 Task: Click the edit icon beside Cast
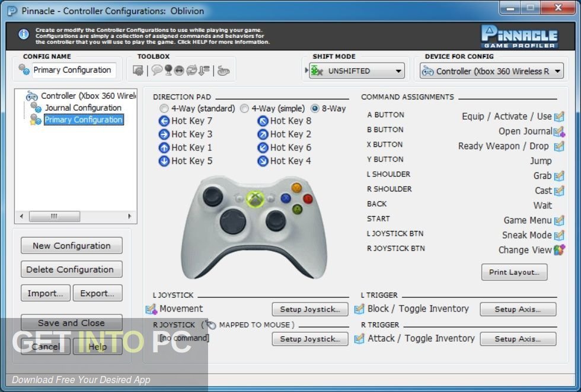(558, 191)
